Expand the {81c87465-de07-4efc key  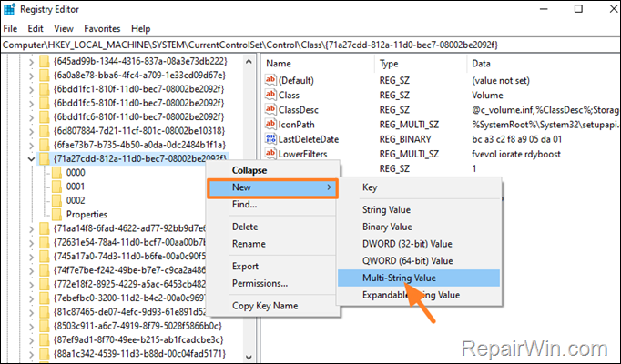point(31,312)
